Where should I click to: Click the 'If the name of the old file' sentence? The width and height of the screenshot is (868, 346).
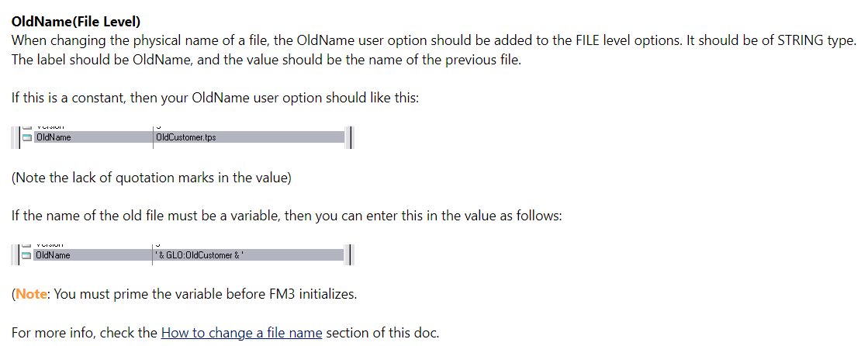[x=285, y=216]
